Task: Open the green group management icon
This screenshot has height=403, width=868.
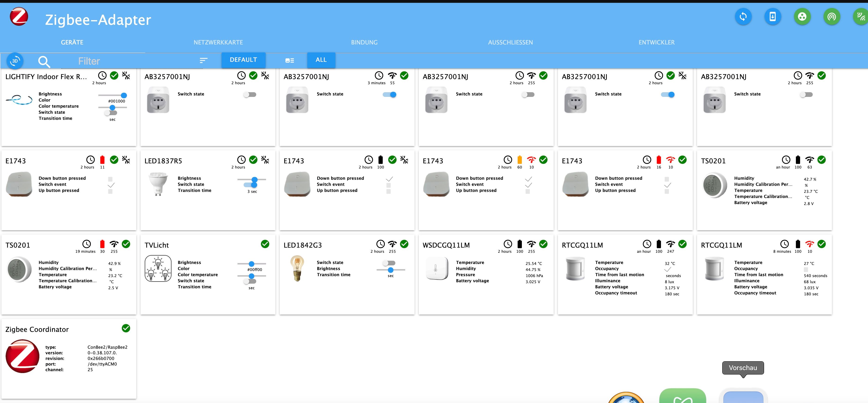Action: [802, 16]
